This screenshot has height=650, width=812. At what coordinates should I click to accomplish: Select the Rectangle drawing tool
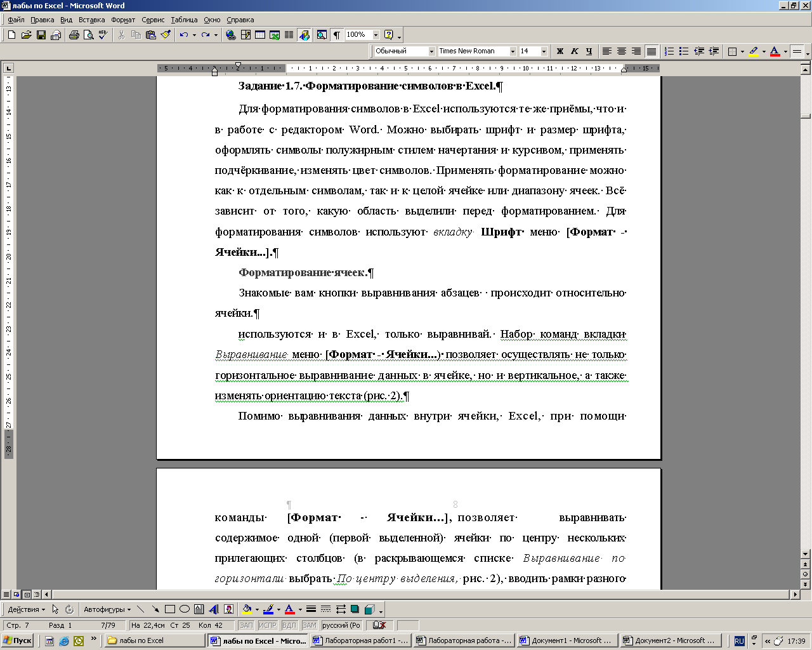[x=170, y=609]
